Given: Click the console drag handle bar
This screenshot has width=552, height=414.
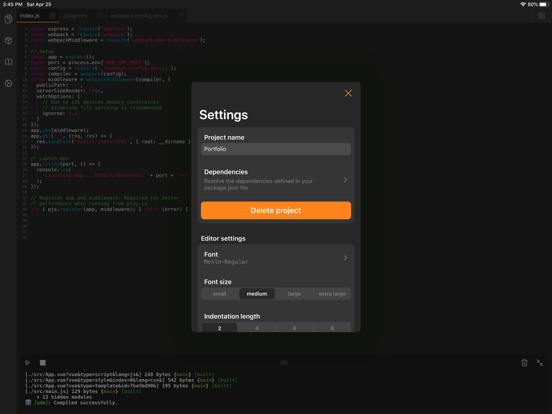Looking at the screenshot, I should (x=284, y=363).
